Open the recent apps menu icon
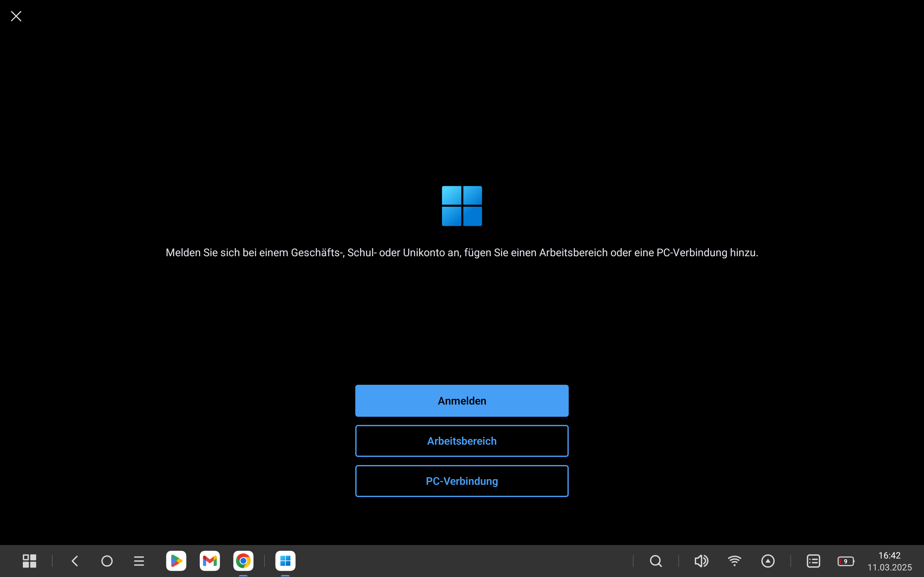 coord(139,561)
